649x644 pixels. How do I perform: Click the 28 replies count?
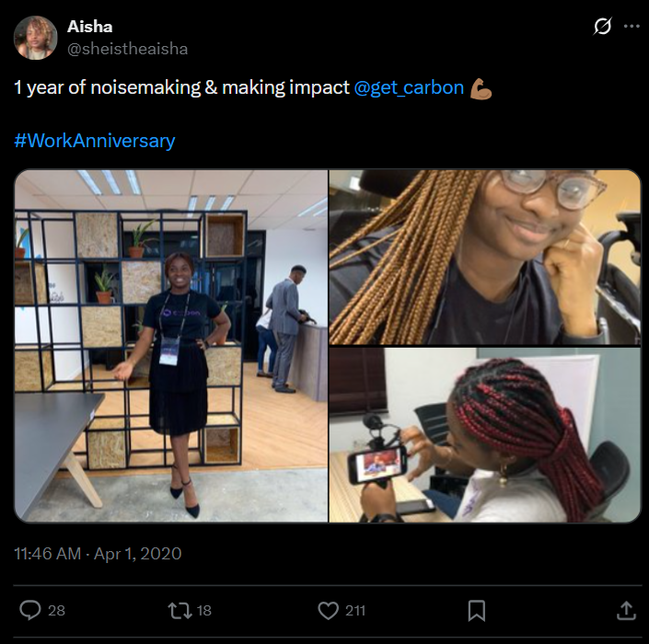[x=56, y=611]
